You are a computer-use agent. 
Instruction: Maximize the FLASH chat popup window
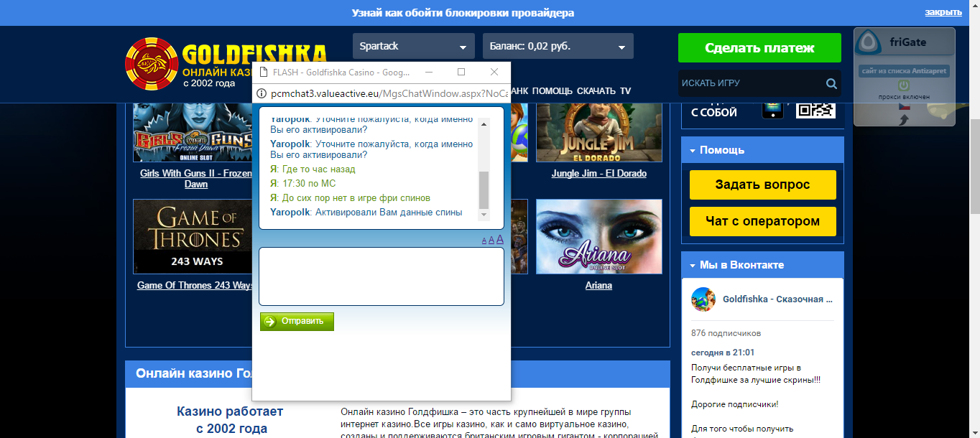[461, 73]
